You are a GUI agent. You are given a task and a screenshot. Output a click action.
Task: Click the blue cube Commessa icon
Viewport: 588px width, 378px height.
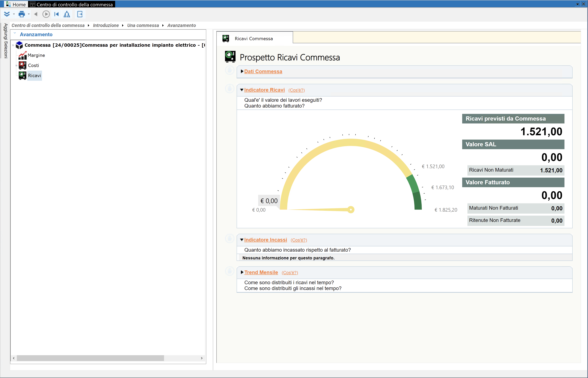(19, 45)
